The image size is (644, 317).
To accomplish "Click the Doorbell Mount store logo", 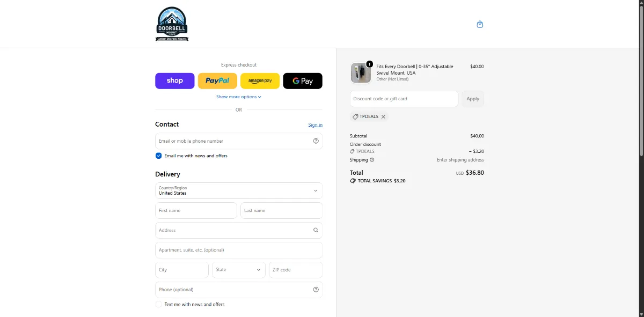I will (172, 24).
